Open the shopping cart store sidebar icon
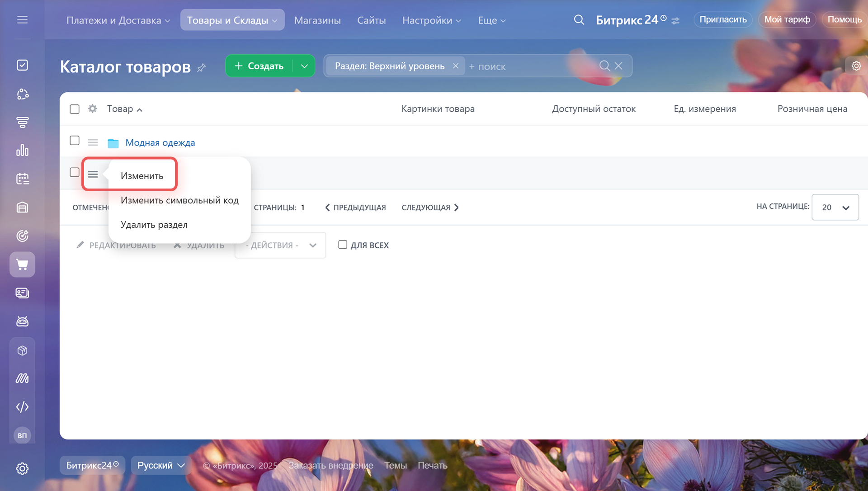Screen dimensions: 868x491 click(x=22, y=264)
